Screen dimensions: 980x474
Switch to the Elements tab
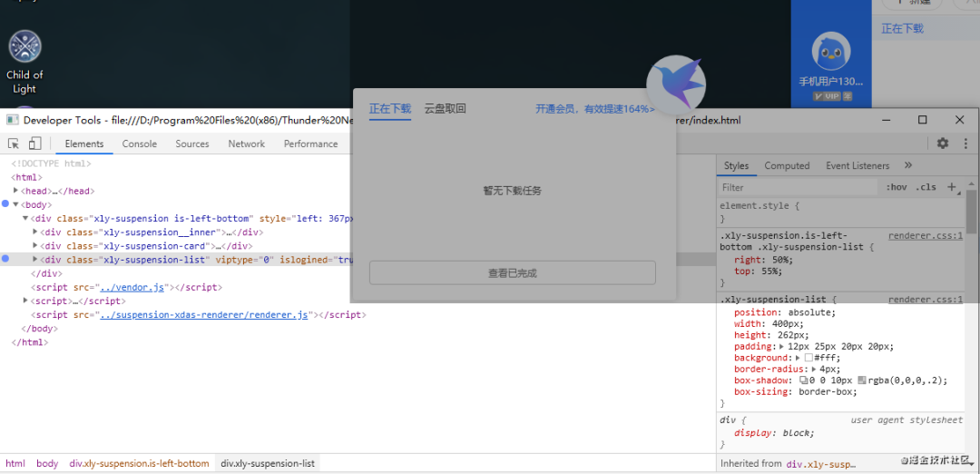[83, 143]
